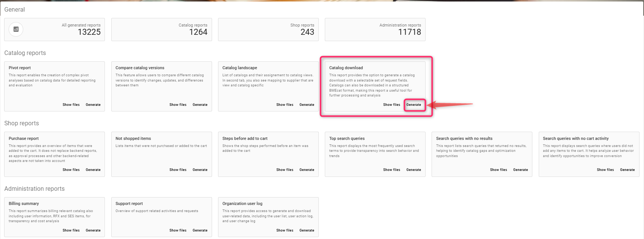Generate Steps before add to cart report
Image resolution: width=644 pixels, height=239 pixels.
click(x=306, y=170)
